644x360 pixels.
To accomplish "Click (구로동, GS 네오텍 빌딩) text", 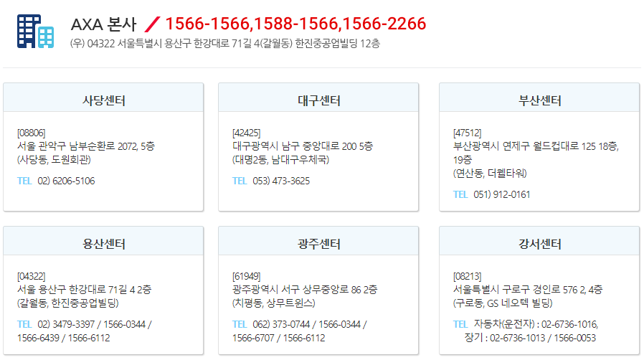I will tap(503, 303).
